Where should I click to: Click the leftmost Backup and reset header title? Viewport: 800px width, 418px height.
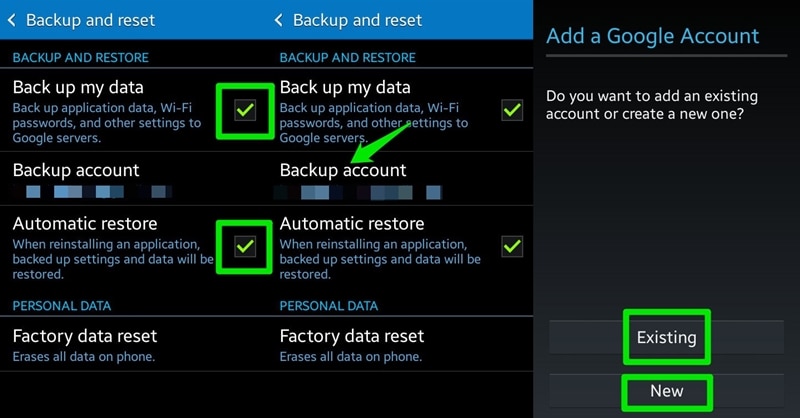pyautogui.click(x=90, y=20)
